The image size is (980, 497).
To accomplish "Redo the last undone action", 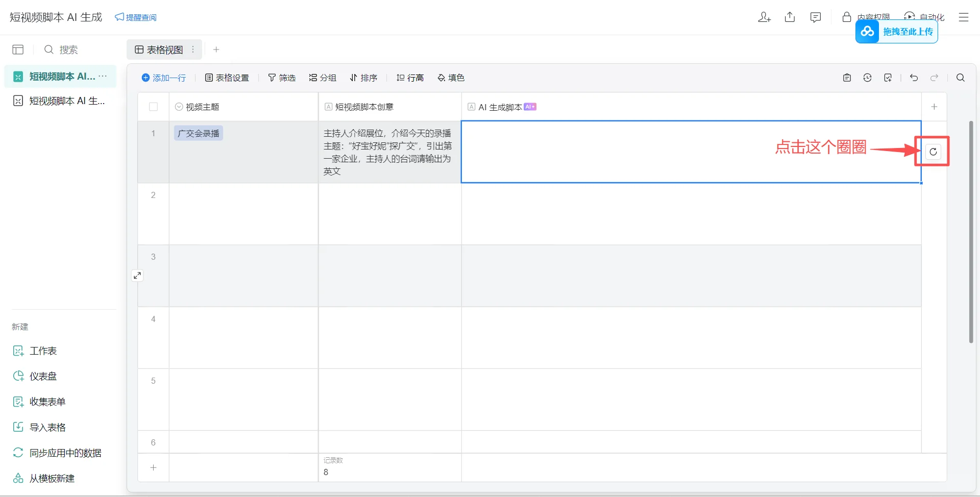I will point(934,78).
